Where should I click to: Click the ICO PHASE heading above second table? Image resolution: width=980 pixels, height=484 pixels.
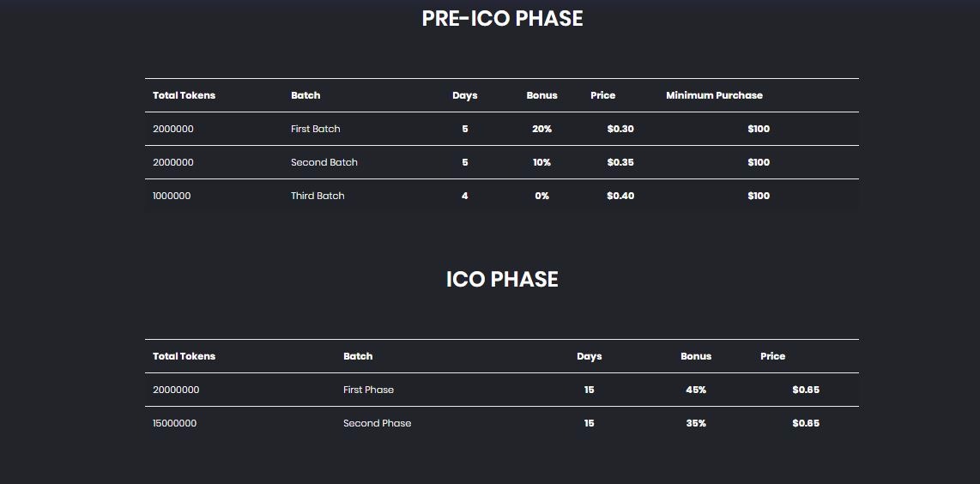tap(502, 280)
